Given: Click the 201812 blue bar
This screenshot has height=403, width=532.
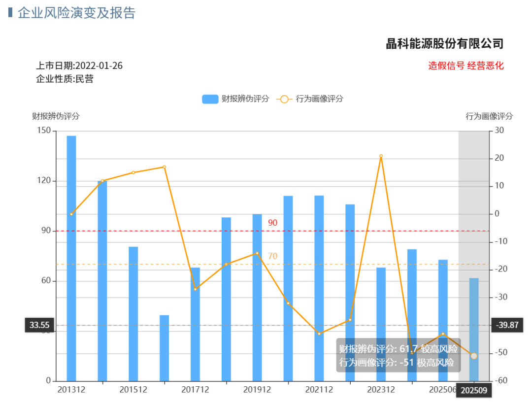Looking at the screenshot, I should click(x=226, y=299).
